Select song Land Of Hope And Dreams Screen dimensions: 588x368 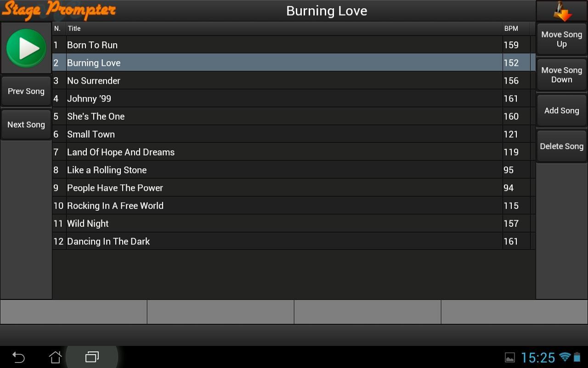[294, 152]
